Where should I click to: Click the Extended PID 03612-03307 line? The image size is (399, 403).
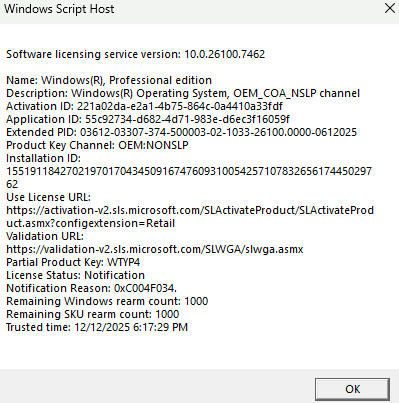[182, 132]
